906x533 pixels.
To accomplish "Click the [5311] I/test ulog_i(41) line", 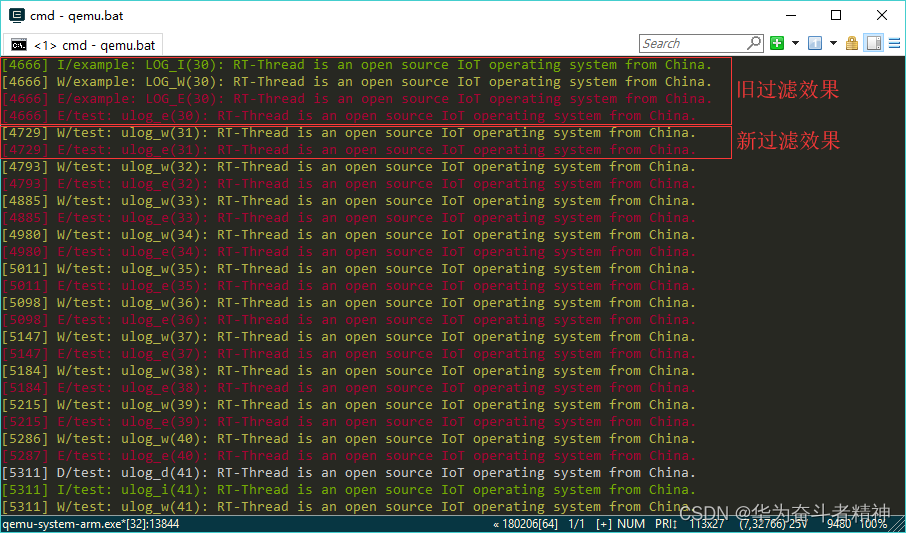I will (348, 490).
